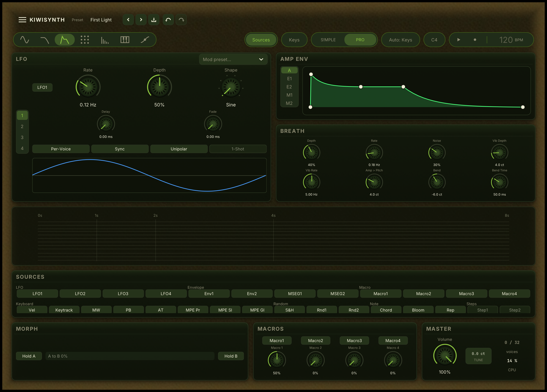547x392 pixels.
Task: Open the C4 note selector
Action: [434, 40]
